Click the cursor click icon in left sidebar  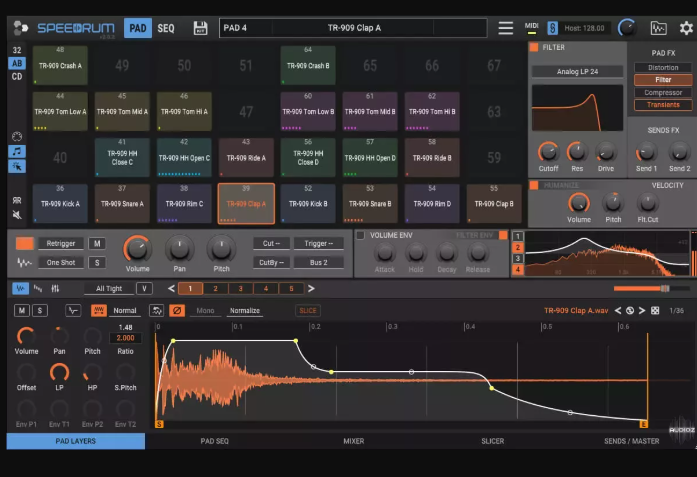point(17,166)
